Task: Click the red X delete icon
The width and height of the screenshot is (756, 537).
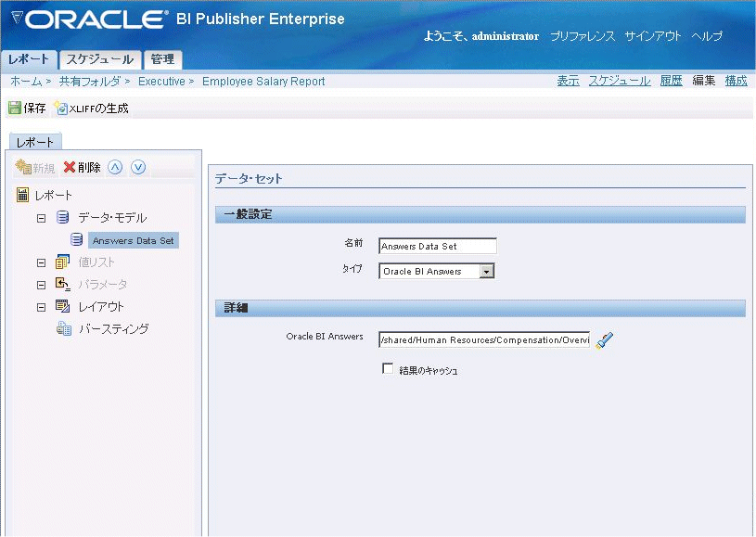Action: click(70, 167)
